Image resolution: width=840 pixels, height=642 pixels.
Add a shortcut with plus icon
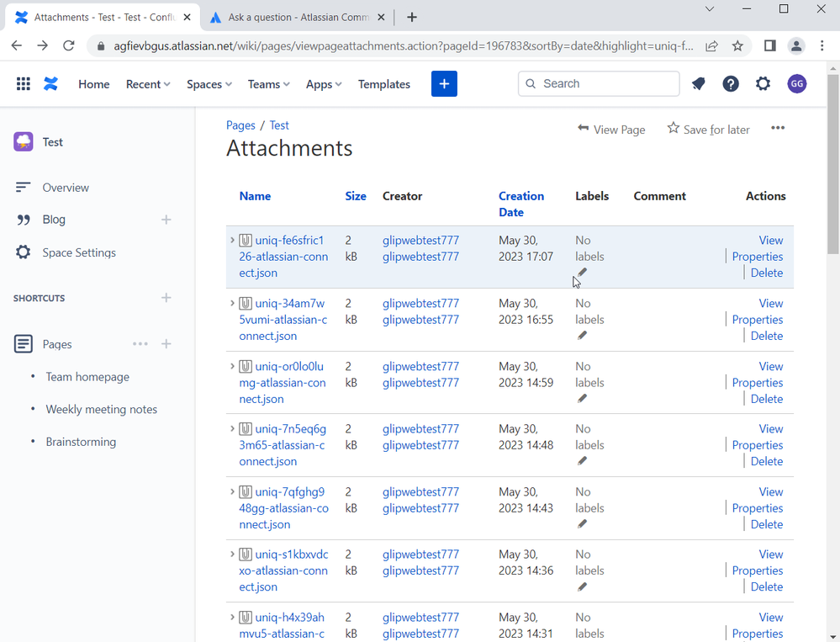[166, 298]
